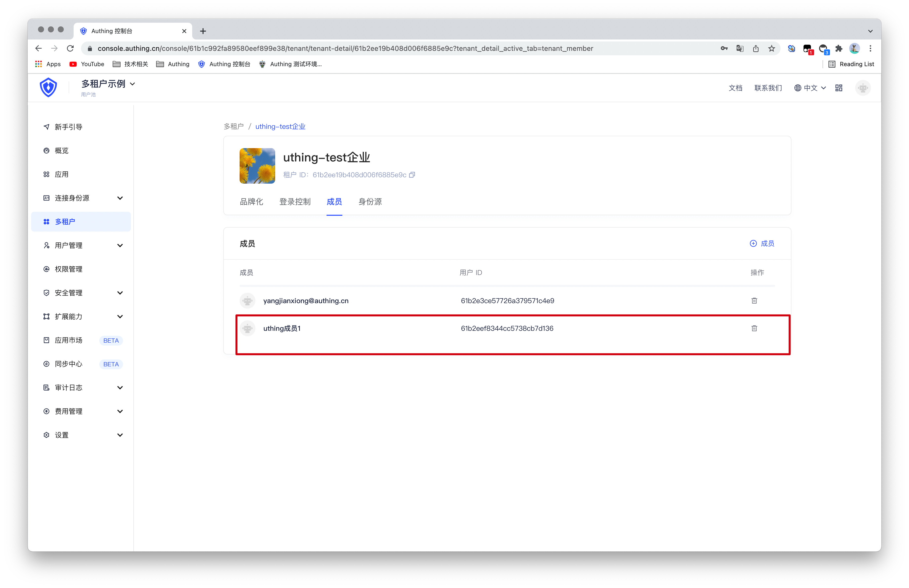This screenshot has width=909, height=588.
Task: Click the Authing shield logo
Action: (48, 88)
